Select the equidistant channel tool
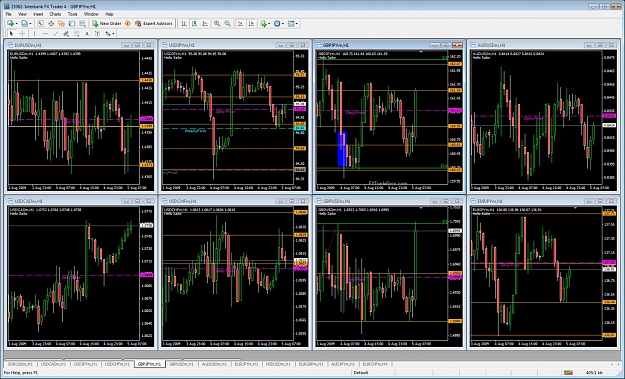Image resolution: width=625 pixels, height=379 pixels. pos(66,33)
